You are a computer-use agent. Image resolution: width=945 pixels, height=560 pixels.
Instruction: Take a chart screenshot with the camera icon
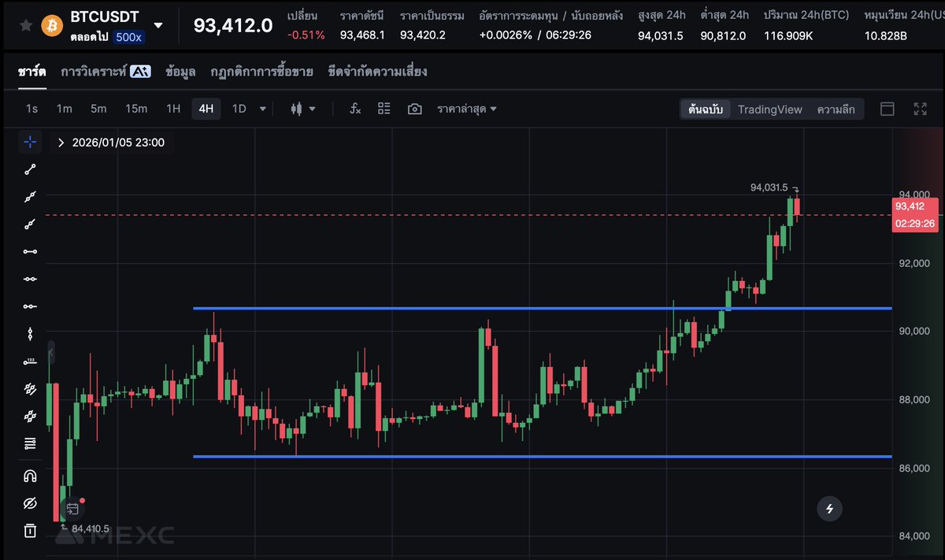tap(415, 109)
